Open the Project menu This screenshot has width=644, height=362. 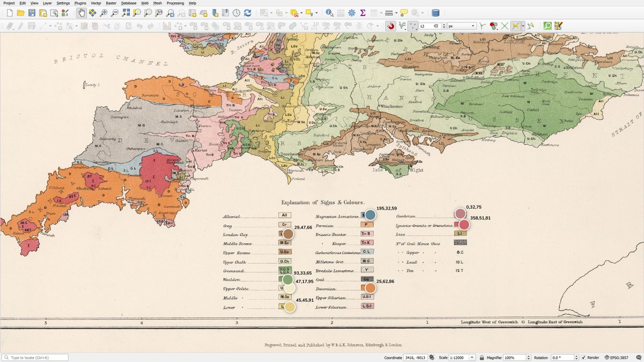pos(9,3)
